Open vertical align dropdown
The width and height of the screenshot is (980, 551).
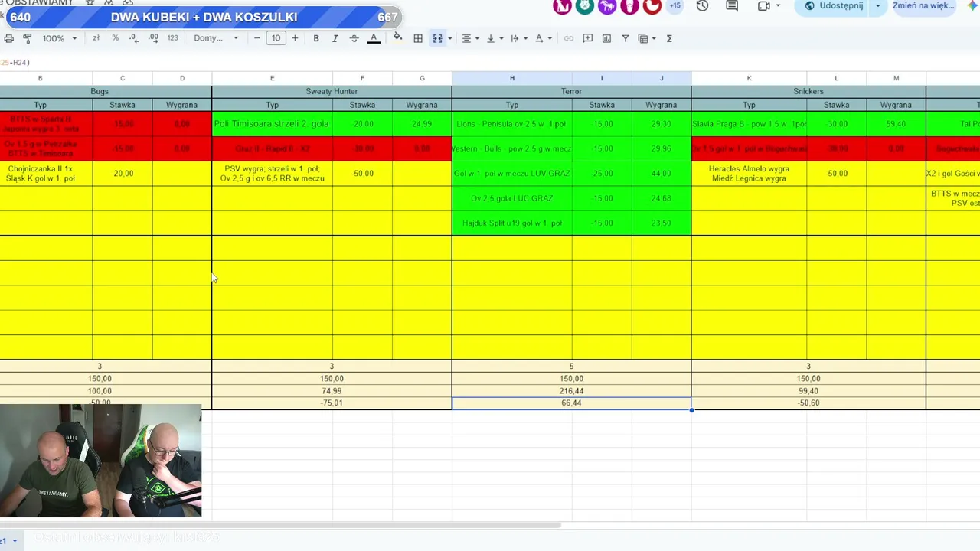tap(493, 38)
